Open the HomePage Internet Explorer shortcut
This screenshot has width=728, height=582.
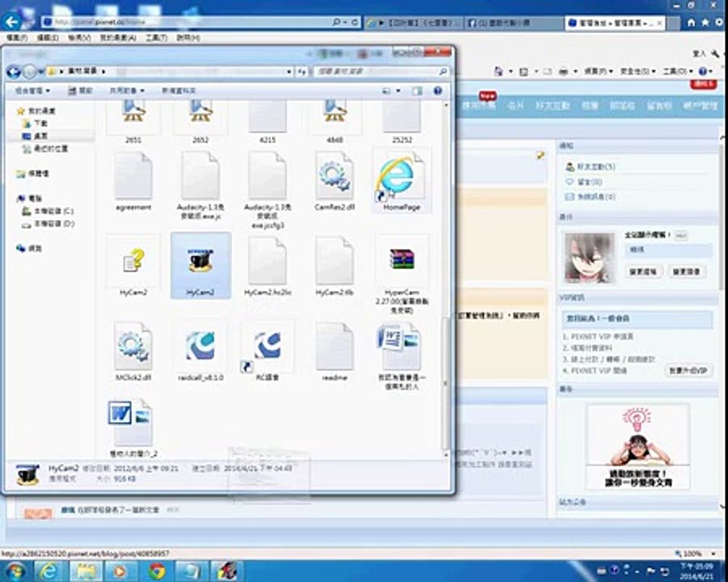(x=401, y=181)
